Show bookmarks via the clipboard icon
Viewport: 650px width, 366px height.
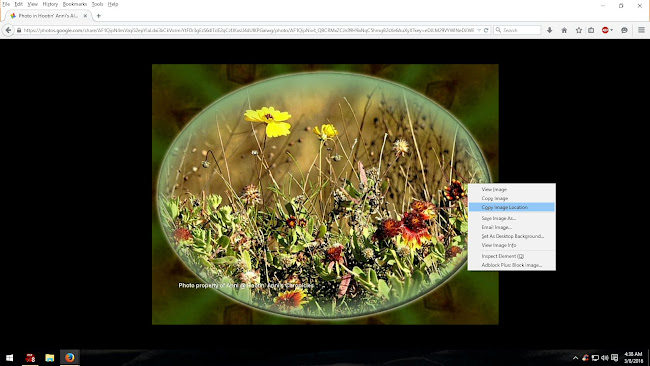591,30
